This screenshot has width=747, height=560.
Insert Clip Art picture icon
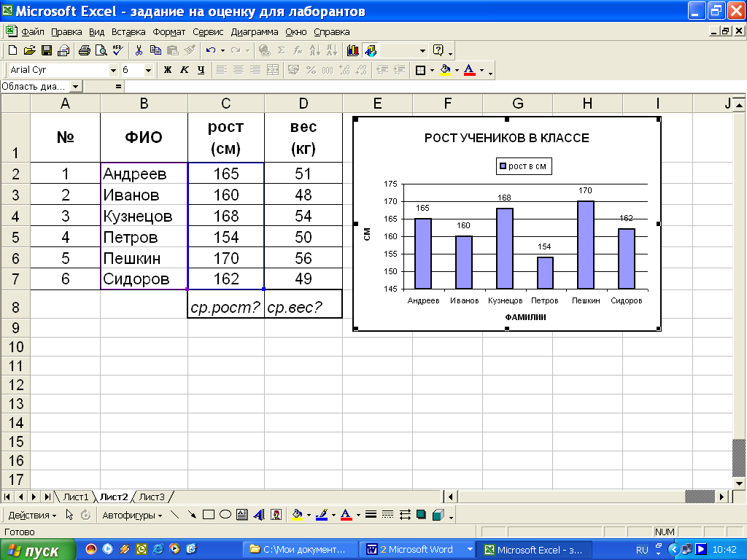(x=276, y=515)
